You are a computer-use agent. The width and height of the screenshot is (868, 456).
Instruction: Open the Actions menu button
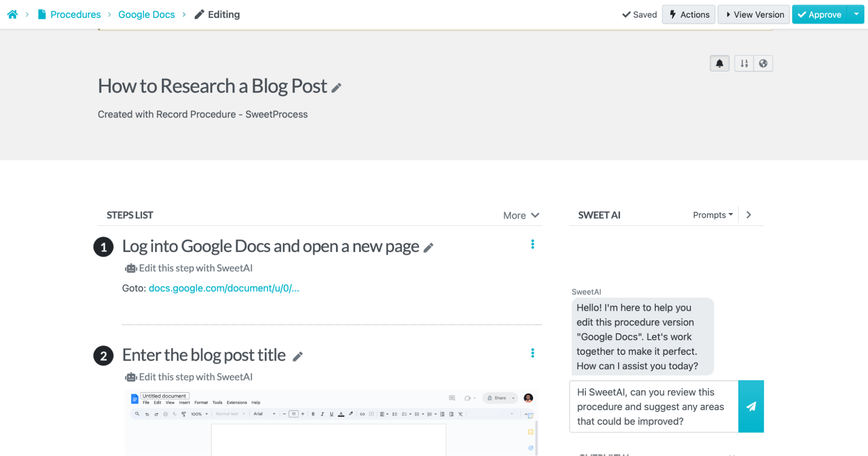pyautogui.click(x=689, y=14)
